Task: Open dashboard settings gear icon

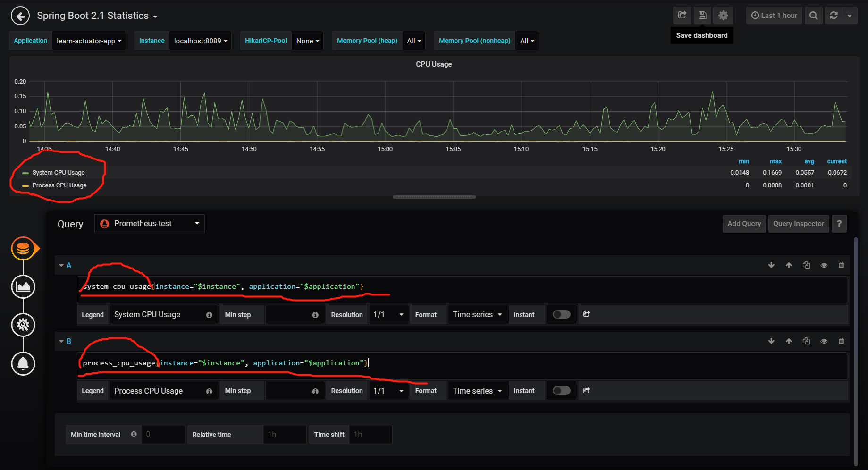Action: (723, 15)
